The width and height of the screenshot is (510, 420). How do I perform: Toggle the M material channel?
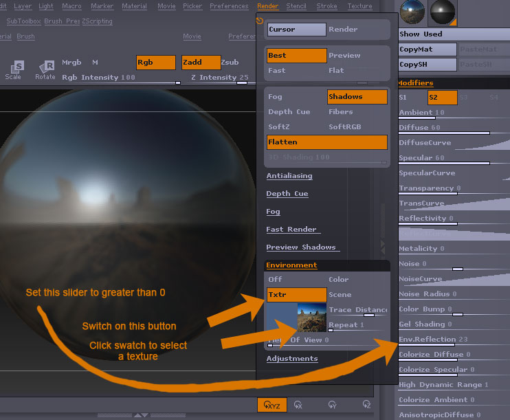(x=95, y=62)
